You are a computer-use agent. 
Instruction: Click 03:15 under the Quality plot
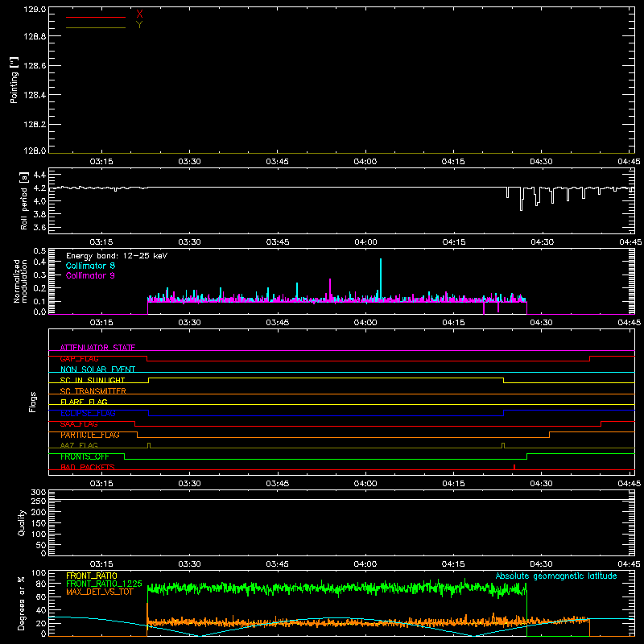(x=101, y=564)
